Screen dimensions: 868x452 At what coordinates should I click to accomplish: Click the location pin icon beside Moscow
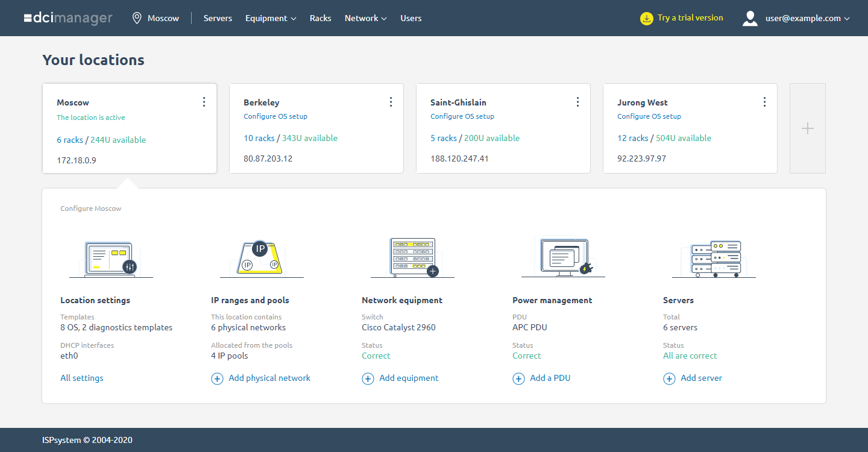pos(137,18)
